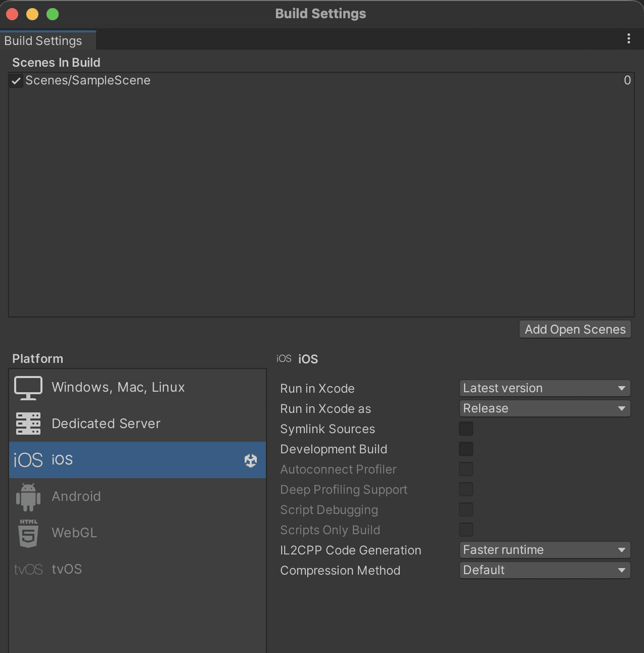Select the iOS platform icon
644x653 pixels.
point(28,460)
